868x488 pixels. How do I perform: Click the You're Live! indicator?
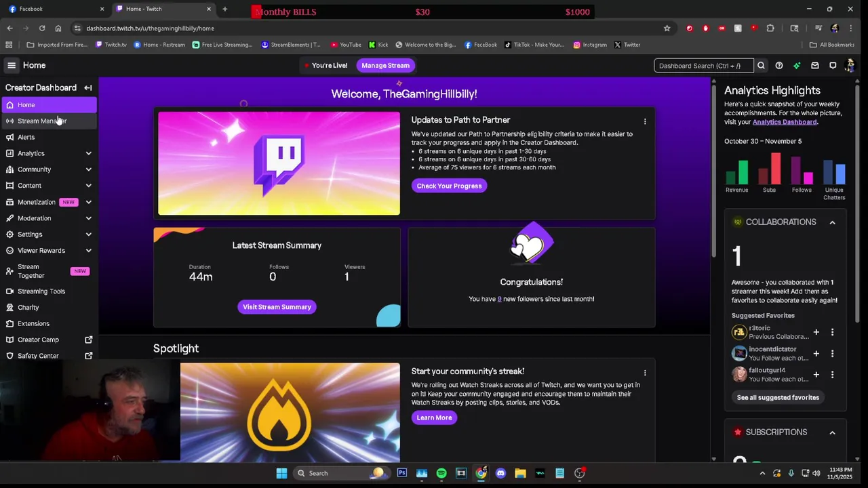(x=326, y=65)
